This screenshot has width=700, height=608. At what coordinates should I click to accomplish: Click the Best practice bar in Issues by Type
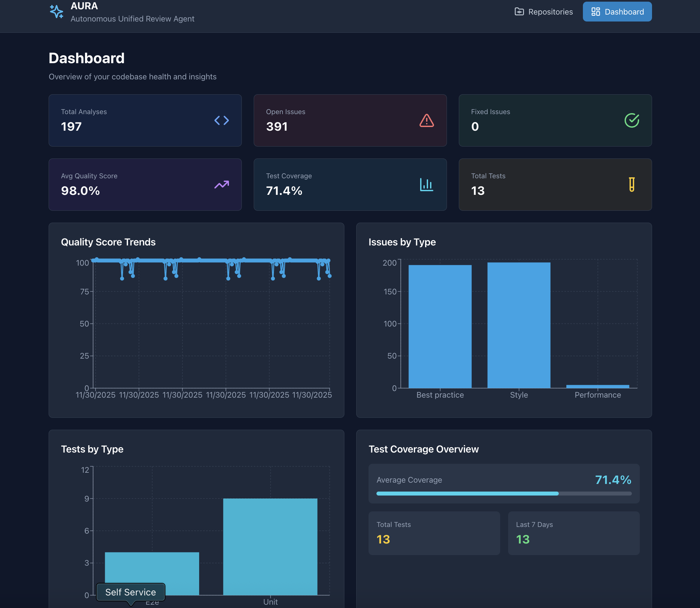click(x=440, y=326)
